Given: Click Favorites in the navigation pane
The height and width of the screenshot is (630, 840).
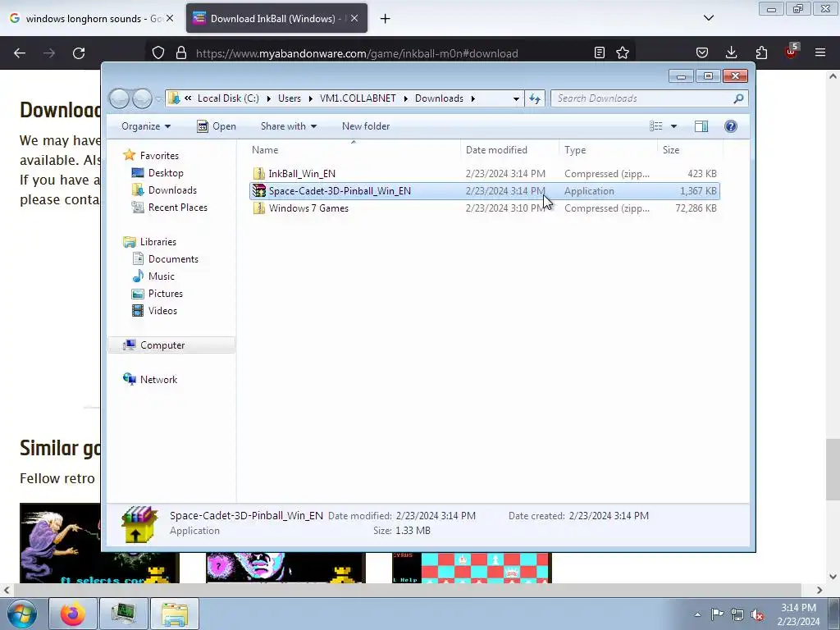Looking at the screenshot, I should point(159,156).
